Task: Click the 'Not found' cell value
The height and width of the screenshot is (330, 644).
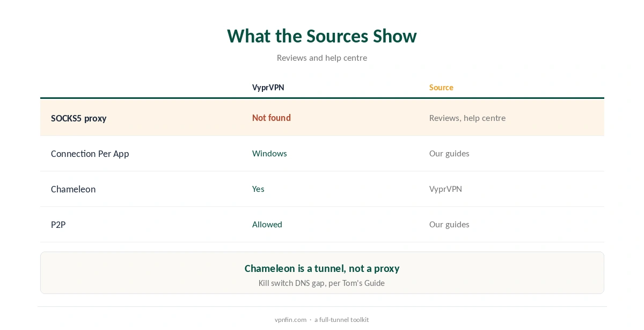Action: 272,118
